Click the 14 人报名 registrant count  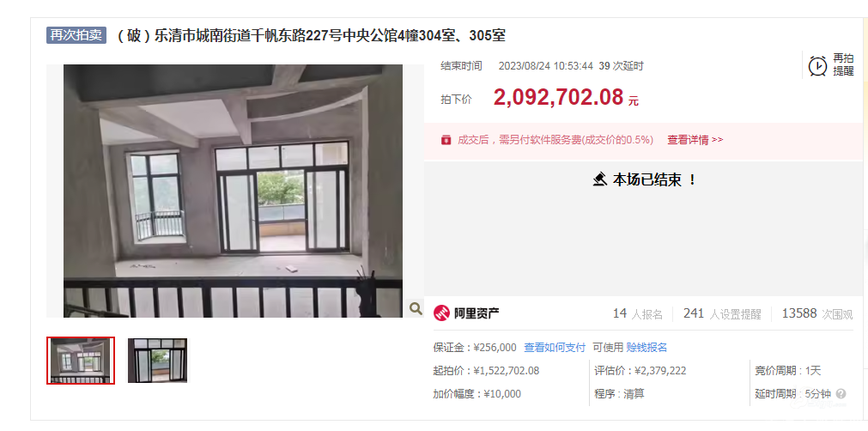click(638, 313)
